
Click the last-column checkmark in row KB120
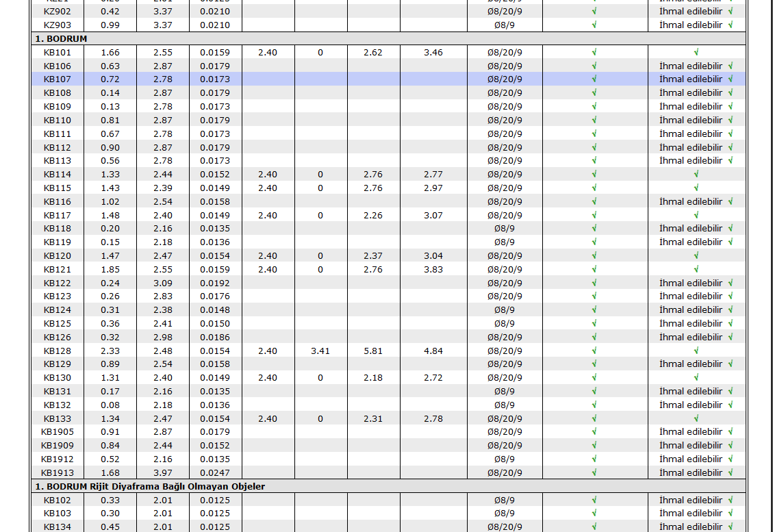tap(696, 255)
